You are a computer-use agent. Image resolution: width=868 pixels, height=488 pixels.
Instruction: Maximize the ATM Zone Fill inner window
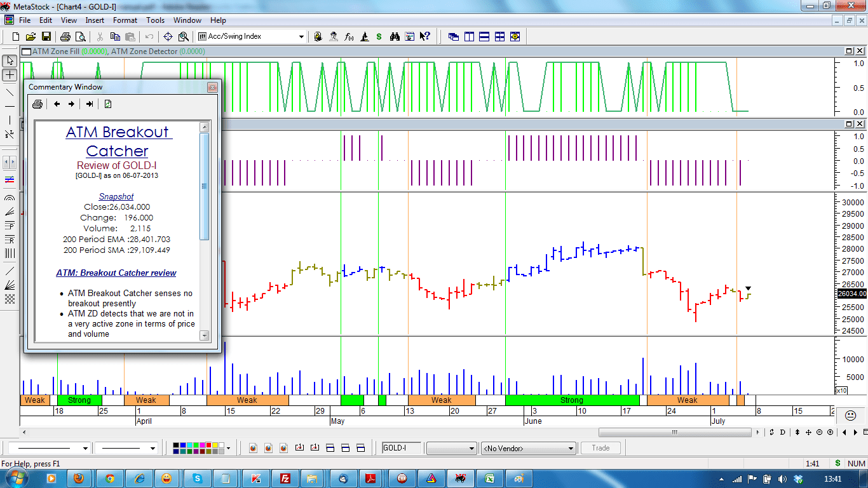tap(849, 51)
